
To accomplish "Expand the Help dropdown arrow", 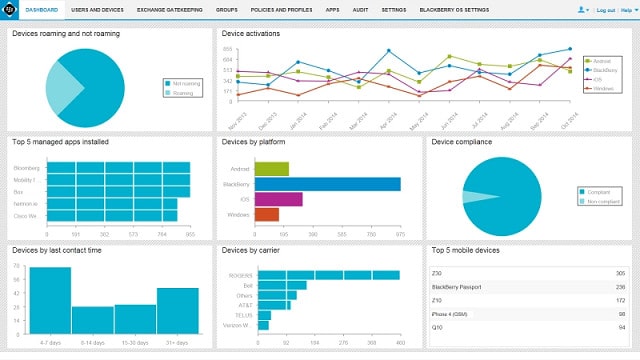I will 636,10.
